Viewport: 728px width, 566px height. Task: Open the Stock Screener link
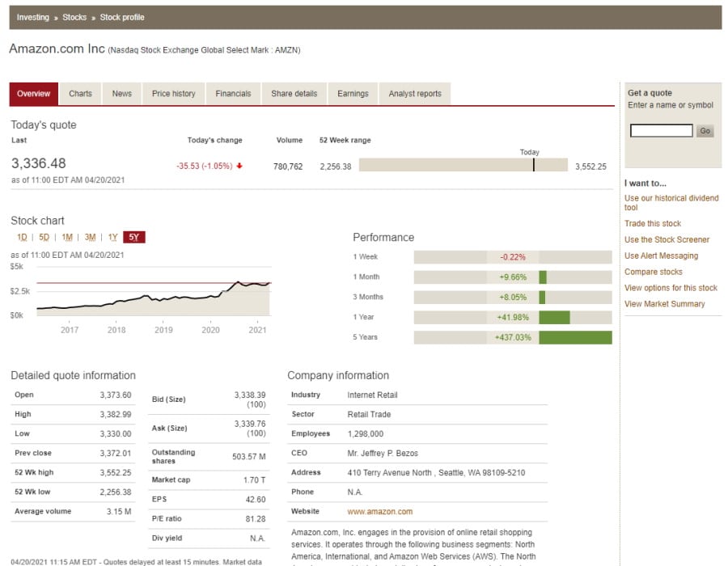(667, 240)
